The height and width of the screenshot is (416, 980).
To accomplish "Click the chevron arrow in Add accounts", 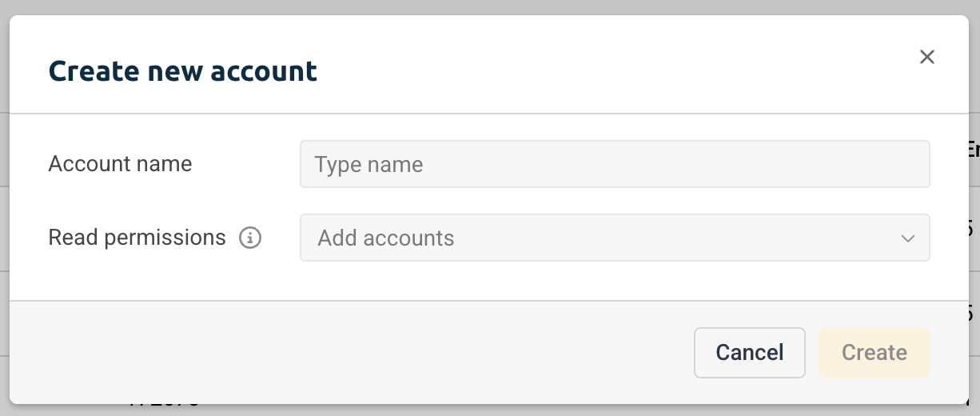I will (907, 238).
